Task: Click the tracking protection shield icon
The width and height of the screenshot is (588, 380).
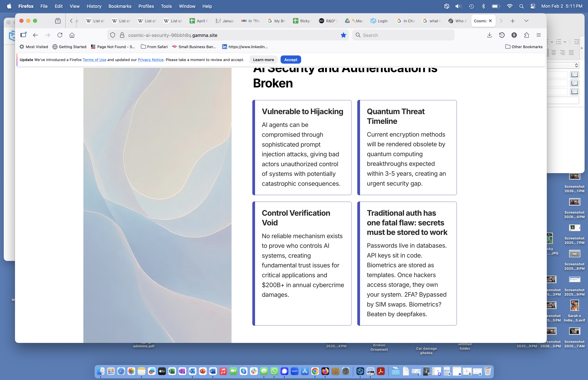Action: click(x=112, y=35)
